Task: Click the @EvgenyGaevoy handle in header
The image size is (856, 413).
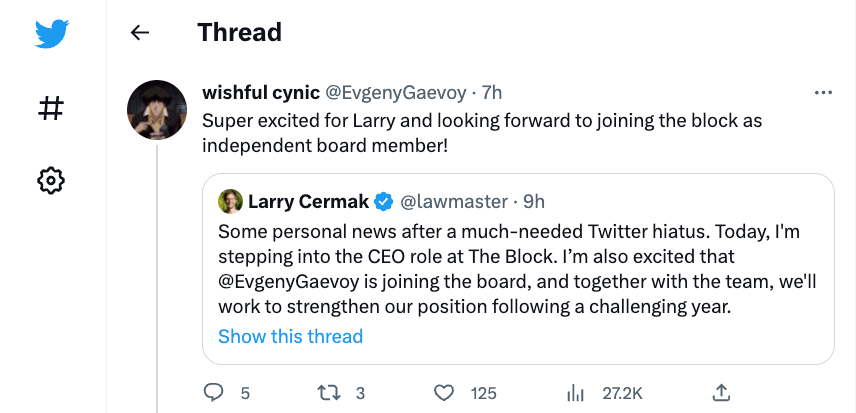Action: click(x=395, y=93)
